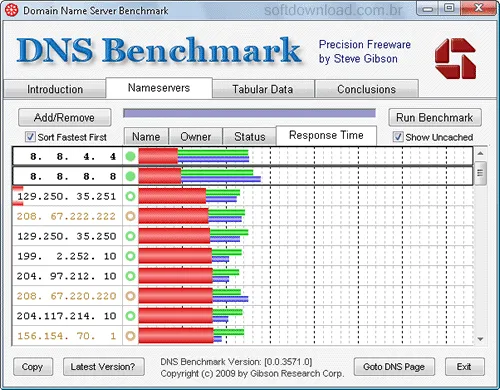Click status dot for 8.8.8.8

130,176
